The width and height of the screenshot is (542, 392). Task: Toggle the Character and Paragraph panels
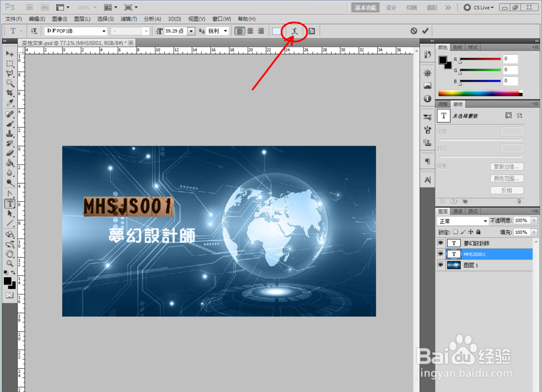tap(312, 31)
